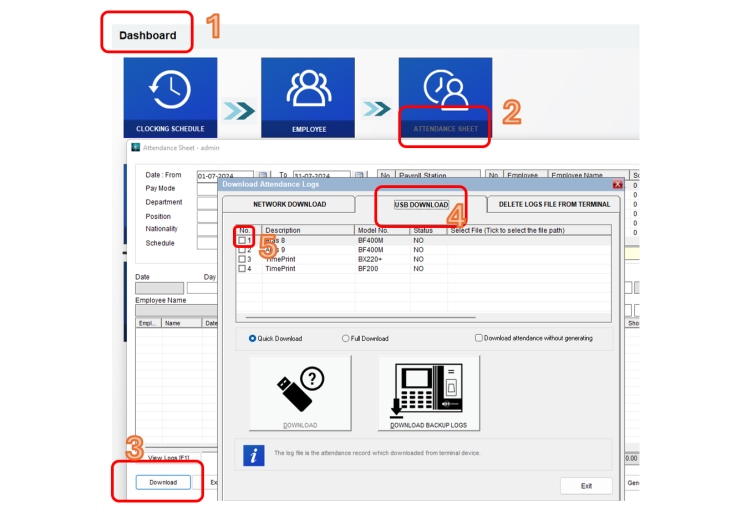Switch to the Network Download tab
This screenshot has width=740, height=518.
(289, 204)
